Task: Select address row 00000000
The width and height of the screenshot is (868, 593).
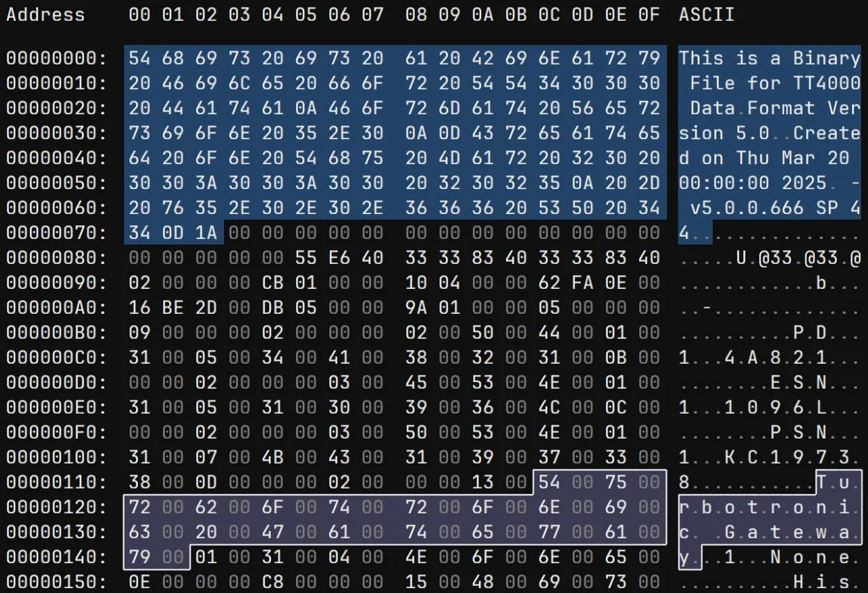Action: click(57, 59)
